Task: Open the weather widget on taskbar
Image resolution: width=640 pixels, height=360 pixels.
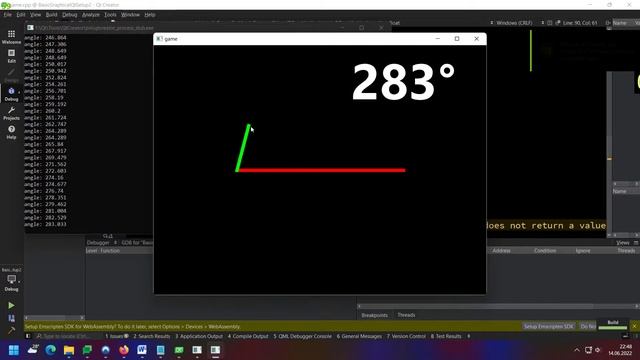Action: coord(32,350)
